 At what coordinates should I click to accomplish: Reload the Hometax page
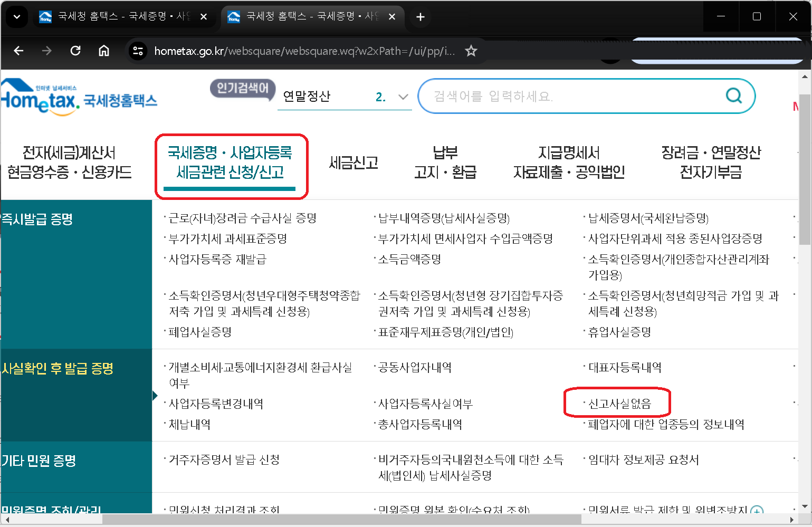(75, 51)
